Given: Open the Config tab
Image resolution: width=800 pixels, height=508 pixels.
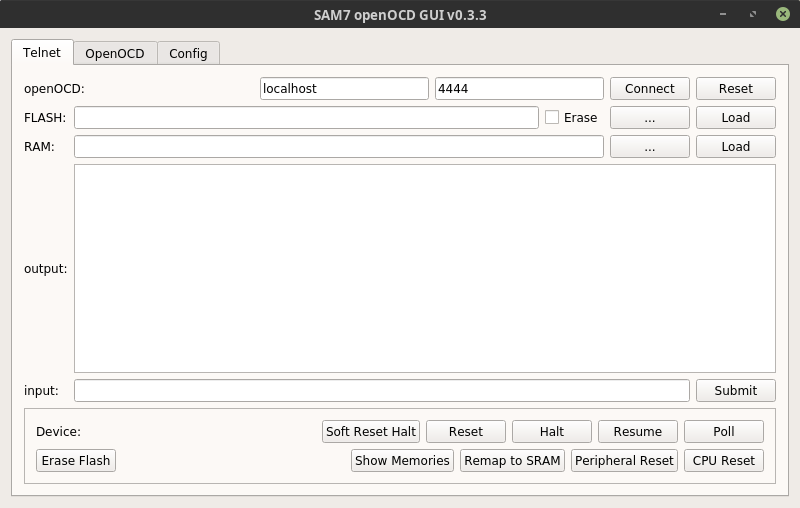Looking at the screenshot, I should (188, 54).
